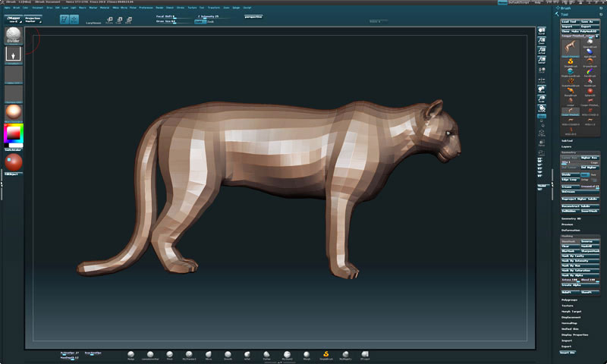Click the Rotate view icon in right shelf
This screenshot has width=607, height=364.
(x=542, y=108)
